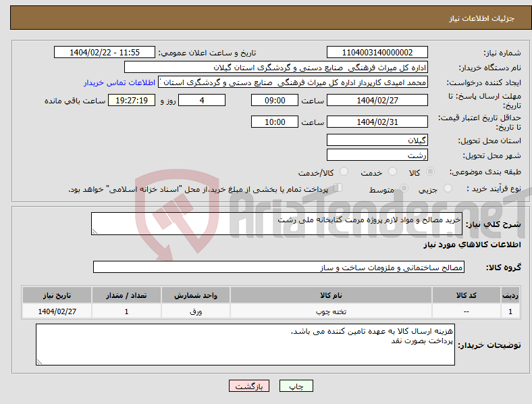Viewport: 532px width, 404px height.
Task: Click the remaining time field 19:27:19
Action: 132,100
